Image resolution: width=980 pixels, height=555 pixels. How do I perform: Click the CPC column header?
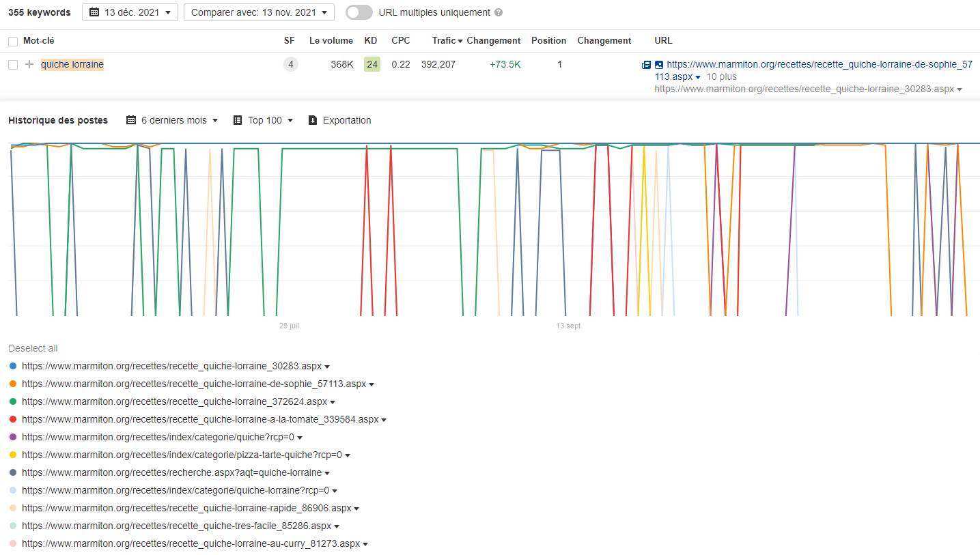point(401,41)
